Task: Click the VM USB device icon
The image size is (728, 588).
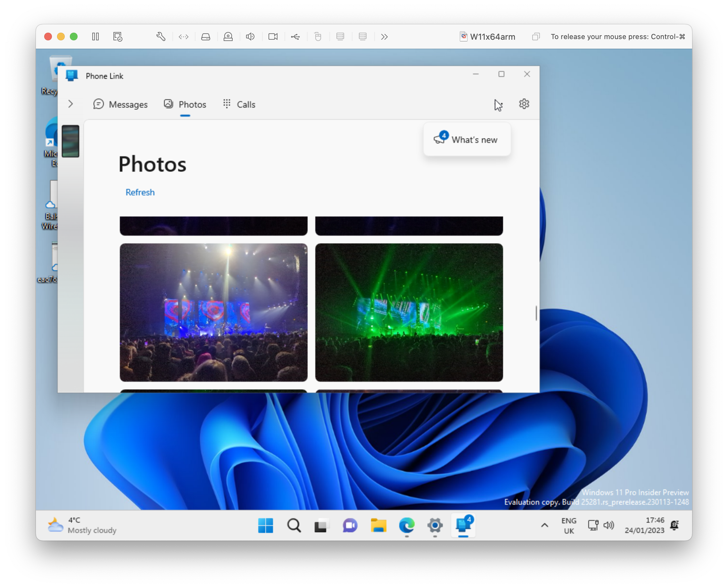Action: tap(295, 37)
